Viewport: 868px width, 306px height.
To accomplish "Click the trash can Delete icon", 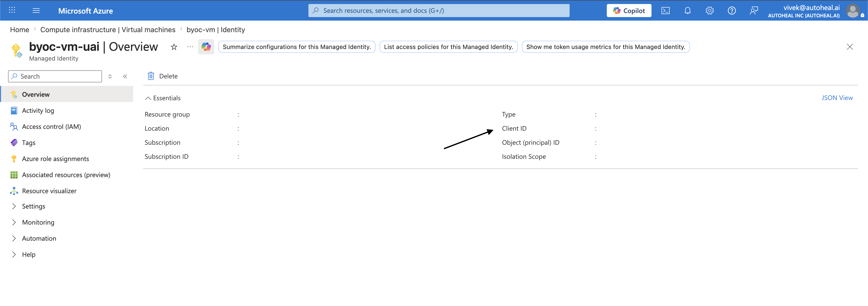I will (x=151, y=76).
